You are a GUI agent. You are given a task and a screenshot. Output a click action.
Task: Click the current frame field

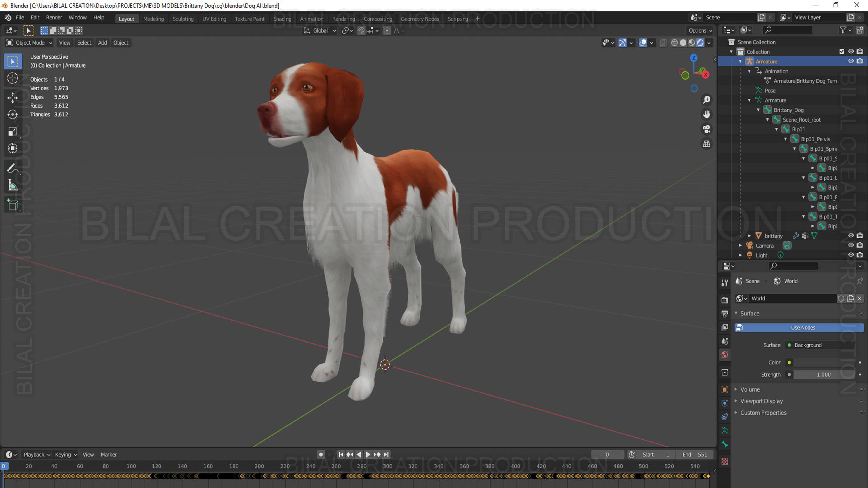point(607,455)
